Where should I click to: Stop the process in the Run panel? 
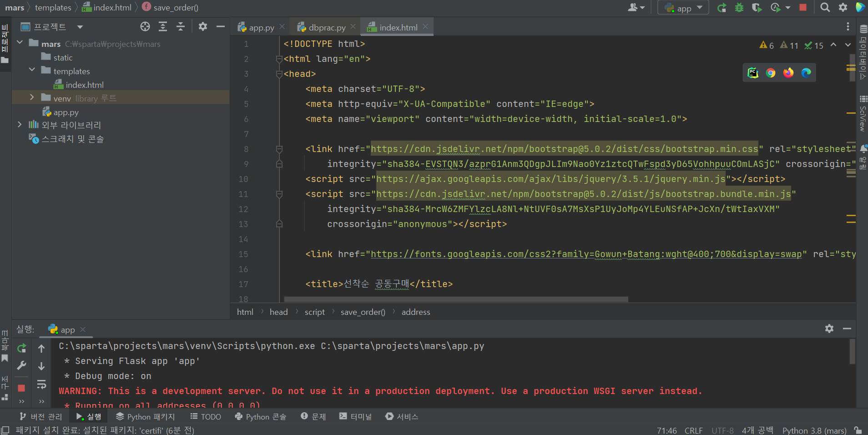pos(21,388)
